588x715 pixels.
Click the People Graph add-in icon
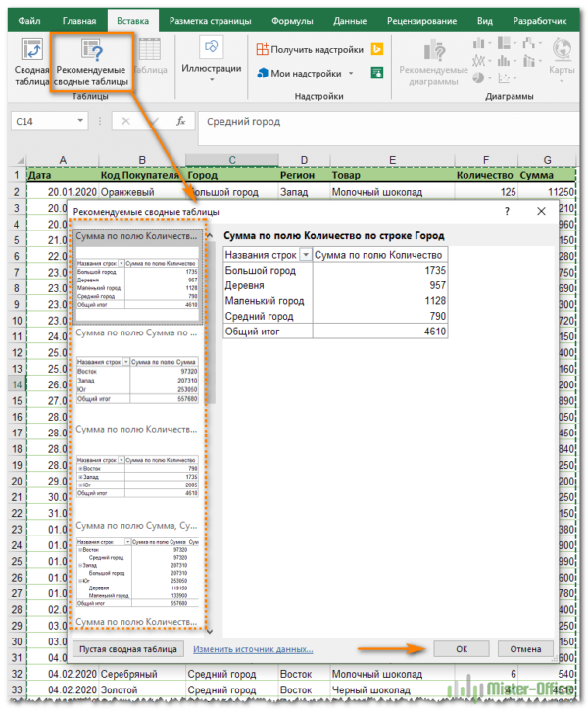pos(377,73)
